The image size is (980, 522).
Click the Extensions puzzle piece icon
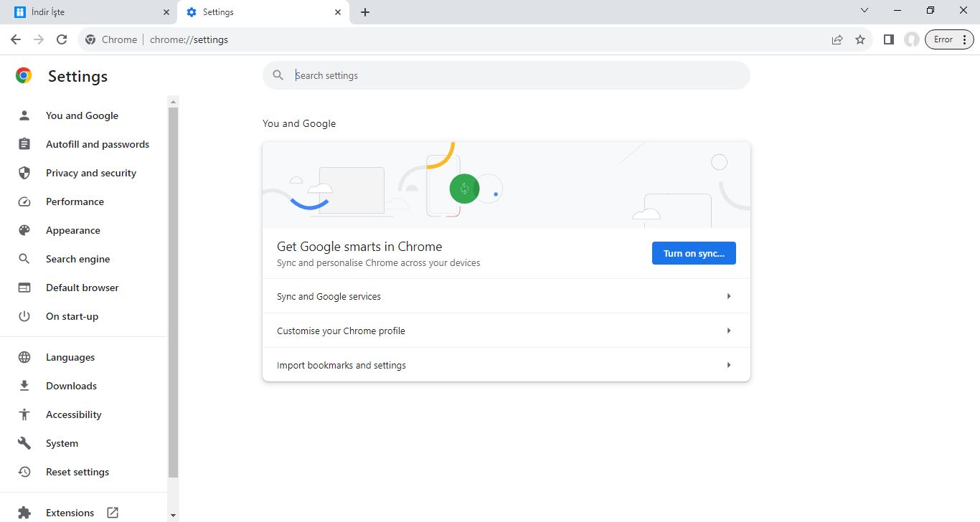[x=24, y=513]
